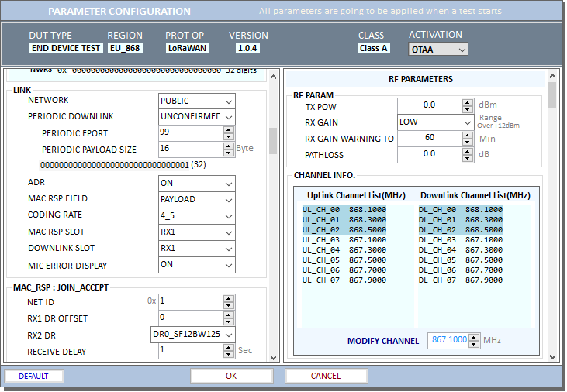Expand the RX2 DR dropdown list
This screenshot has height=392, width=567.
pos(228,335)
